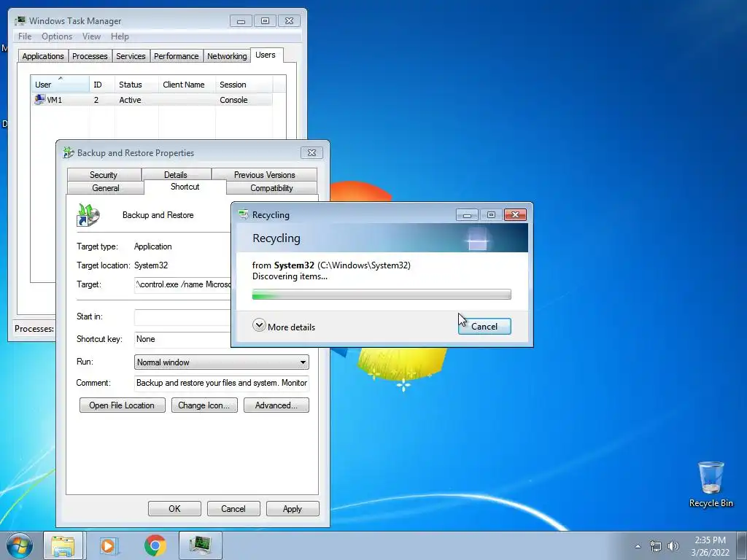Image resolution: width=747 pixels, height=560 pixels.
Task: Click the Show desktop strip on the taskbar
Action: tap(742, 545)
